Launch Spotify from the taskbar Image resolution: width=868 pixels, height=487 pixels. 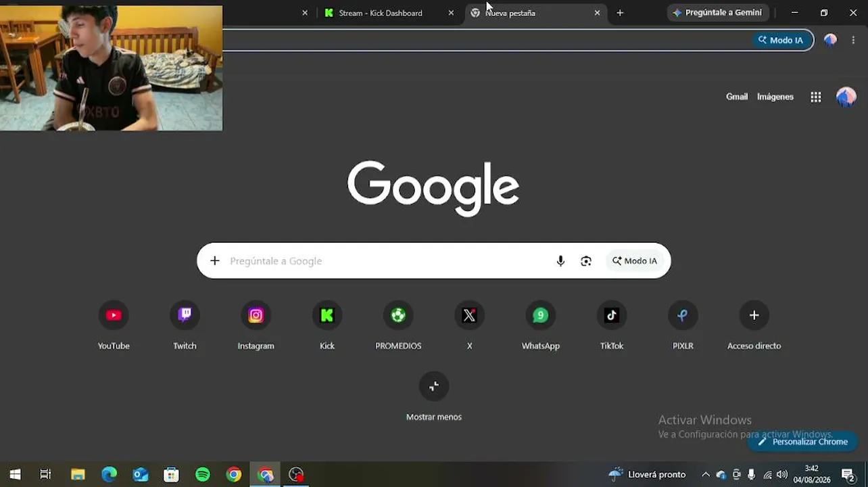click(x=202, y=475)
